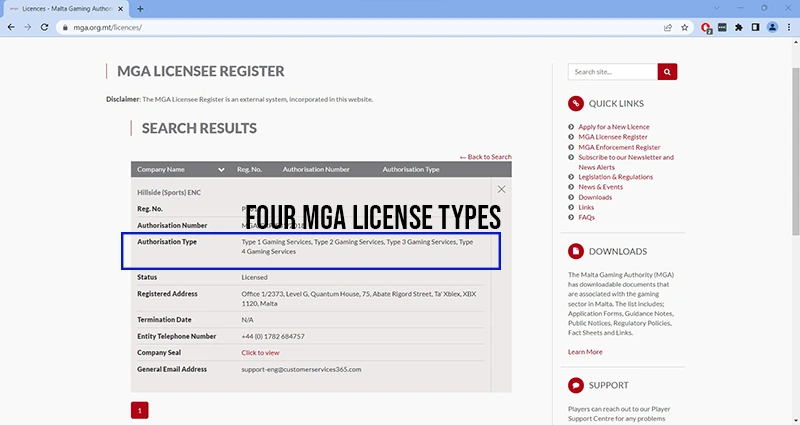
Task: Click the Downloads section icon
Action: (576, 252)
